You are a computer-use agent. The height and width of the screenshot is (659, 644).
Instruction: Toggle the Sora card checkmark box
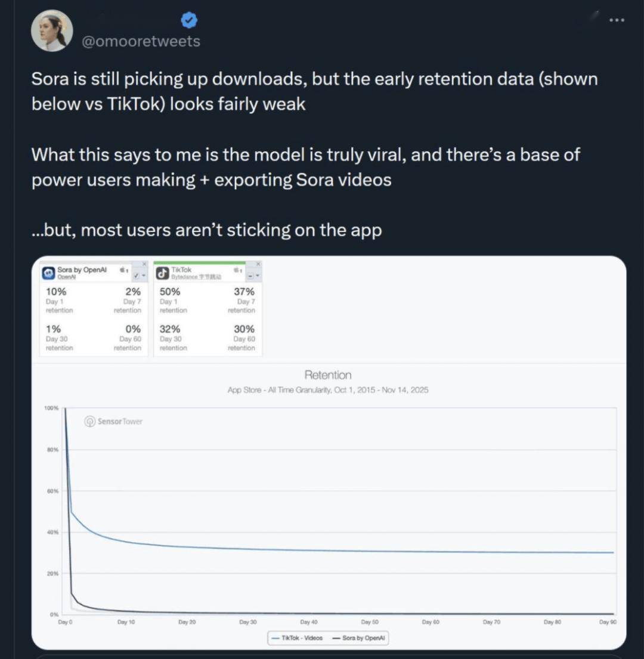click(x=137, y=276)
